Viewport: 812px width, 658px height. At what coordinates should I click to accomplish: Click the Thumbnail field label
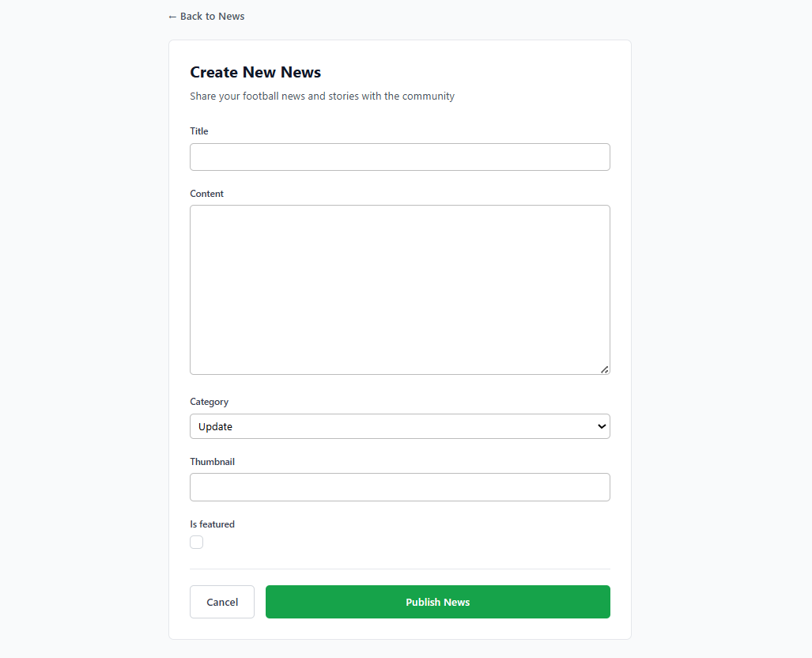(x=213, y=462)
